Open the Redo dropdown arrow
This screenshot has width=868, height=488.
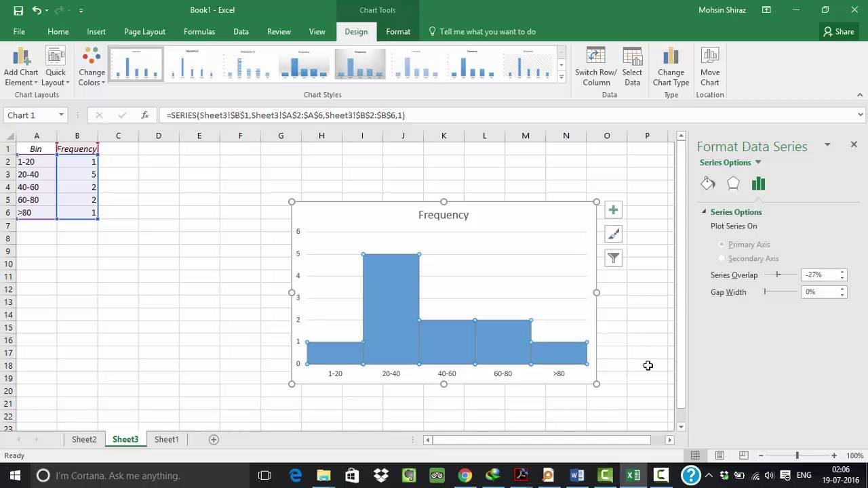pos(68,11)
